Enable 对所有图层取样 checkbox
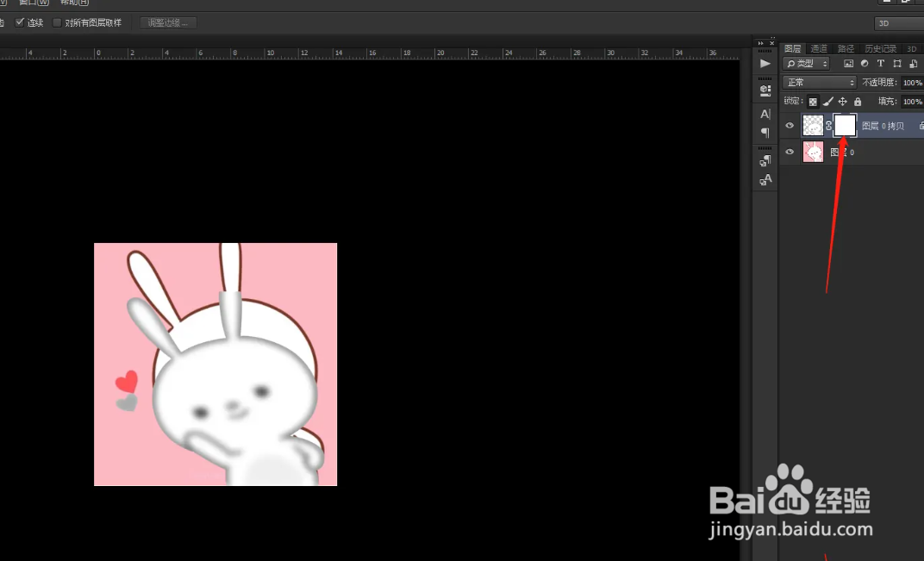The width and height of the screenshot is (924, 561). click(x=57, y=23)
